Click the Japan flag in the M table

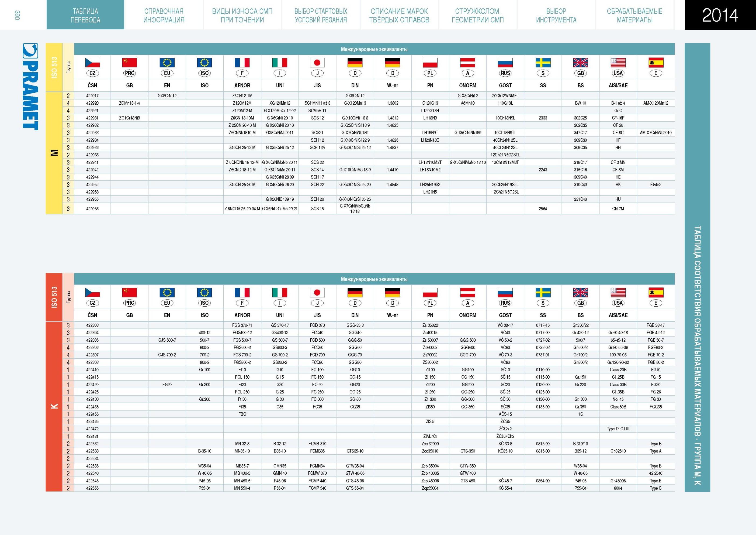(317, 63)
